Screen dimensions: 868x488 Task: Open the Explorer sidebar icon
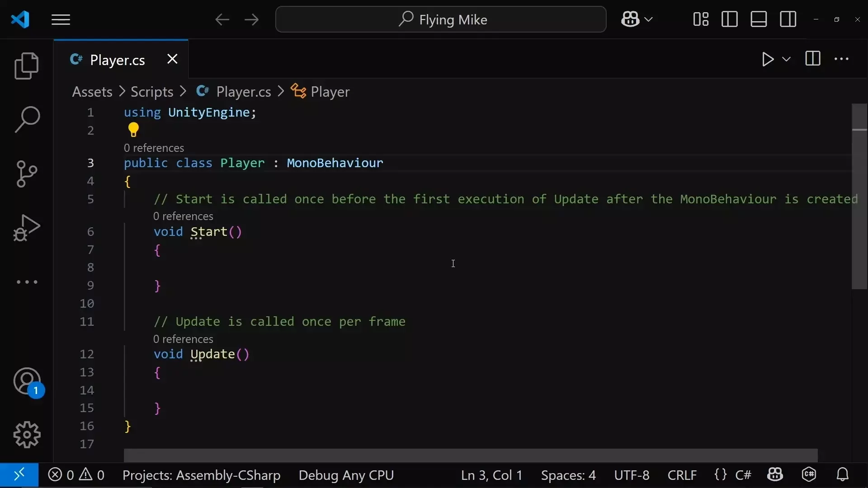click(26, 66)
